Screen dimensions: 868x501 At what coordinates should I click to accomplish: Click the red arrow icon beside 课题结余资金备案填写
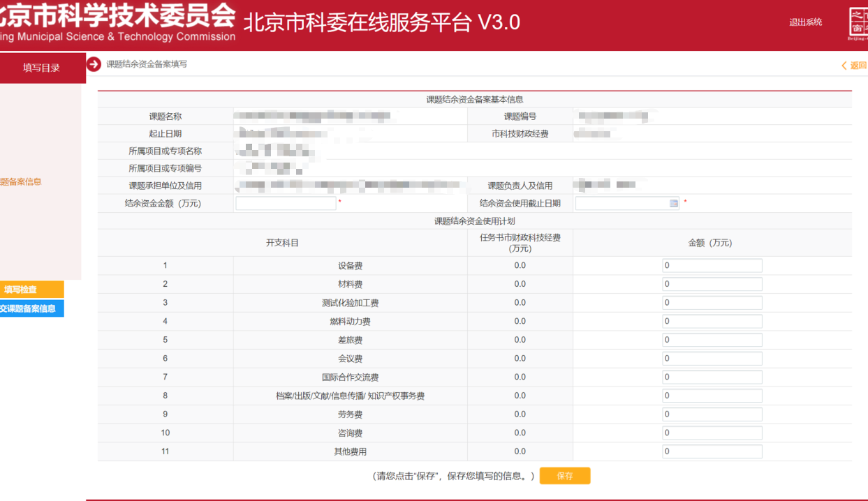(x=94, y=64)
